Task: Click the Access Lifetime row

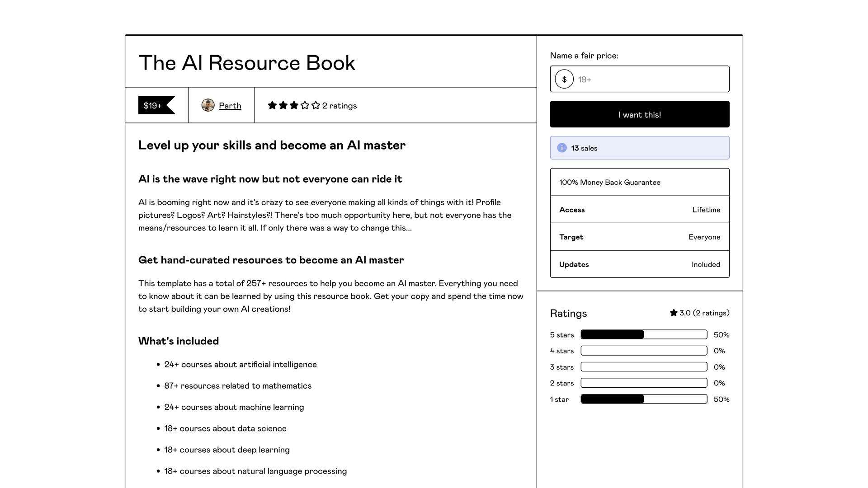Action: point(639,210)
